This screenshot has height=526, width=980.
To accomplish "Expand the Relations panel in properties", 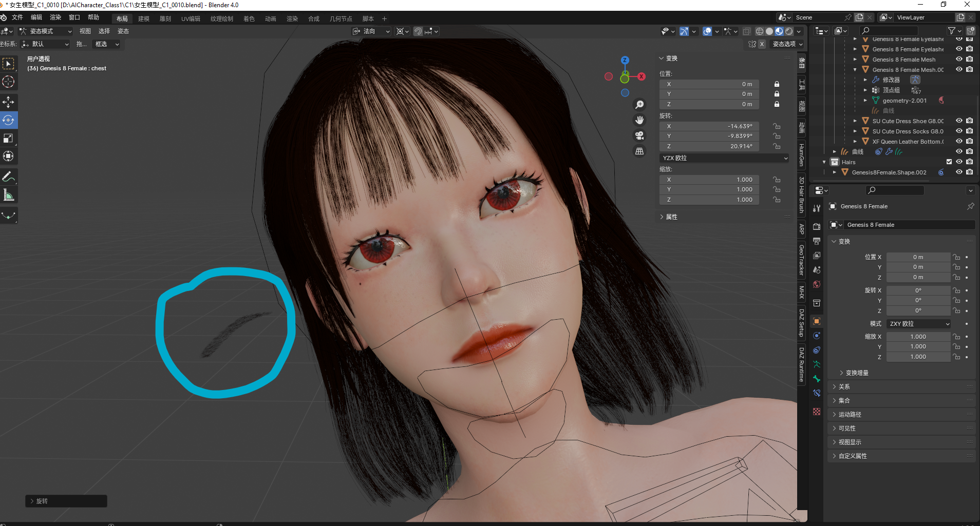I will pos(901,386).
